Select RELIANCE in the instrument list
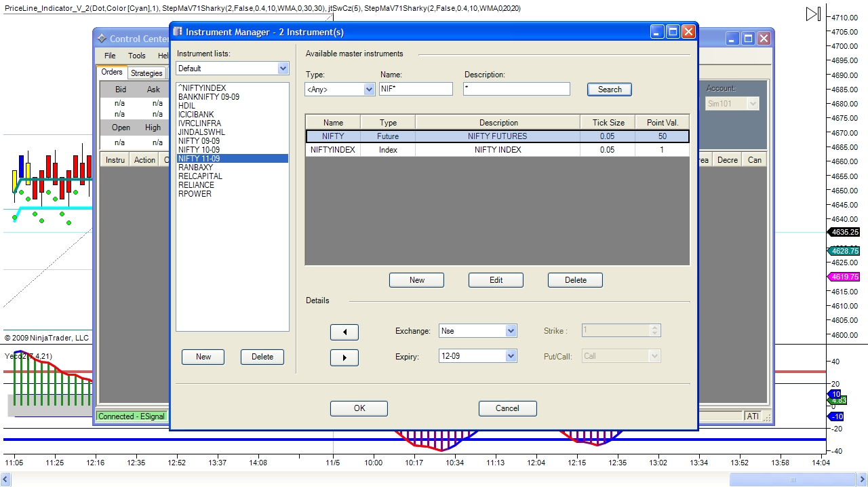The image size is (868, 487). point(196,185)
